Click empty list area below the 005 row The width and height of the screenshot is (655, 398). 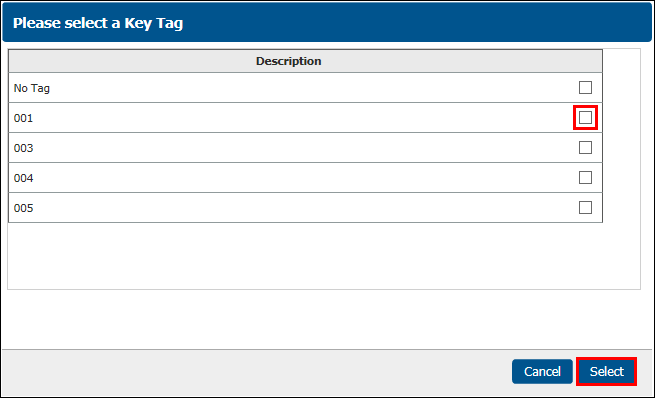point(305,256)
